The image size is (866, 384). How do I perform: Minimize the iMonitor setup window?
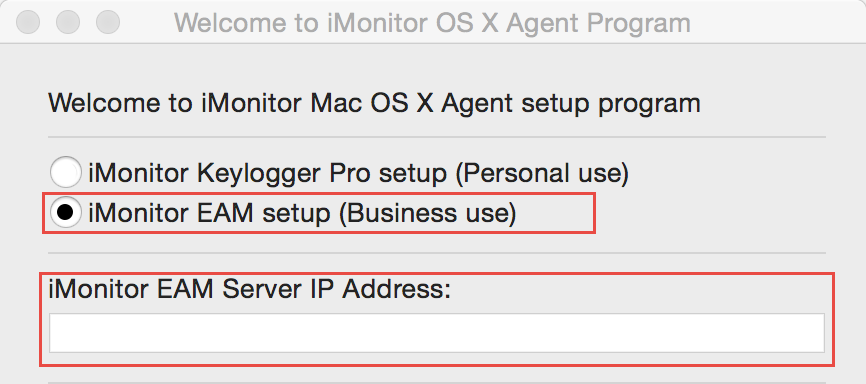(x=68, y=22)
